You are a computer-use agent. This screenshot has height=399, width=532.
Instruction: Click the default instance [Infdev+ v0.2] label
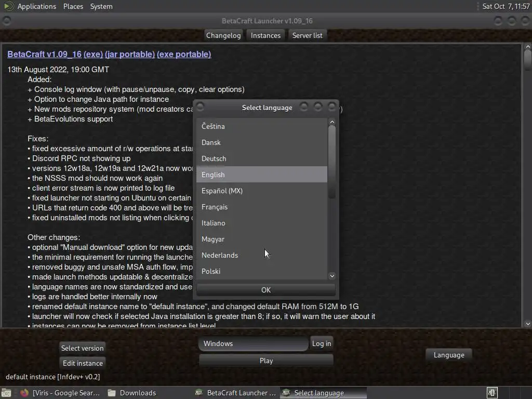pos(53,377)
